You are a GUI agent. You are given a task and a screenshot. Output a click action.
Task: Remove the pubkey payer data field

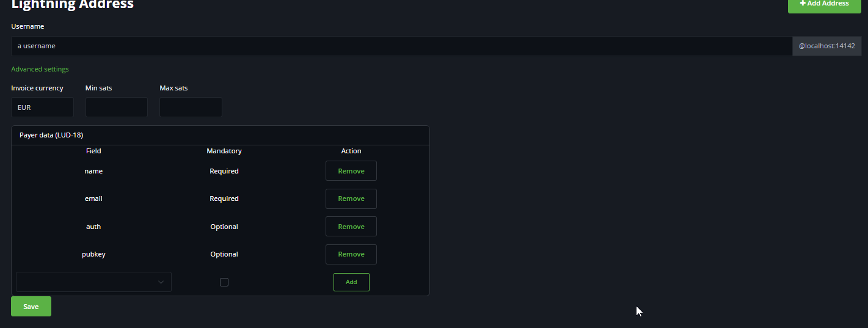click(x=351, y=254)
